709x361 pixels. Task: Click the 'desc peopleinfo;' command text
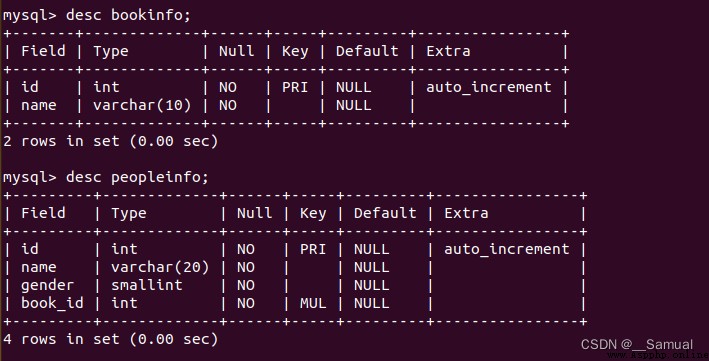click(137, 177)
